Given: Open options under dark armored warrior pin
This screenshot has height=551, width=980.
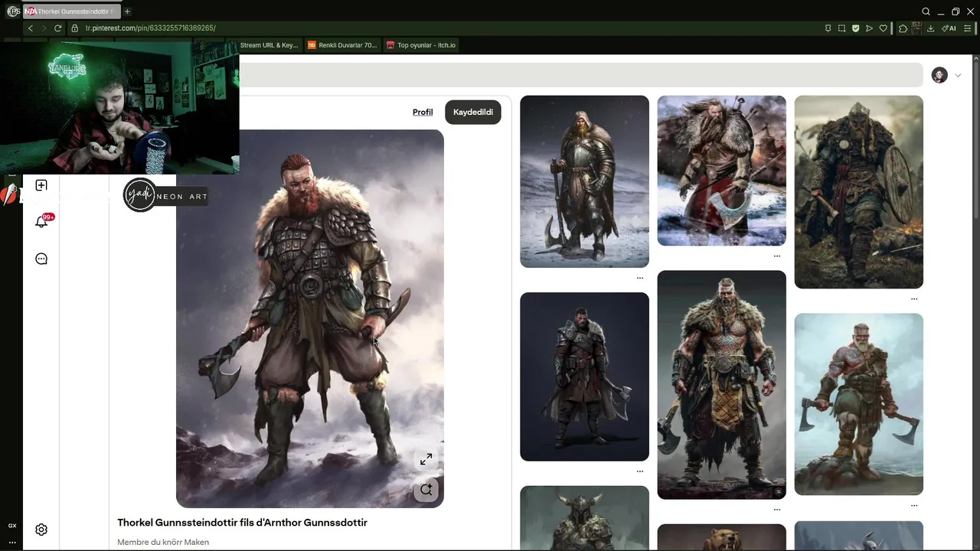Looking at the screenshot, I should (x=640, y=471).
